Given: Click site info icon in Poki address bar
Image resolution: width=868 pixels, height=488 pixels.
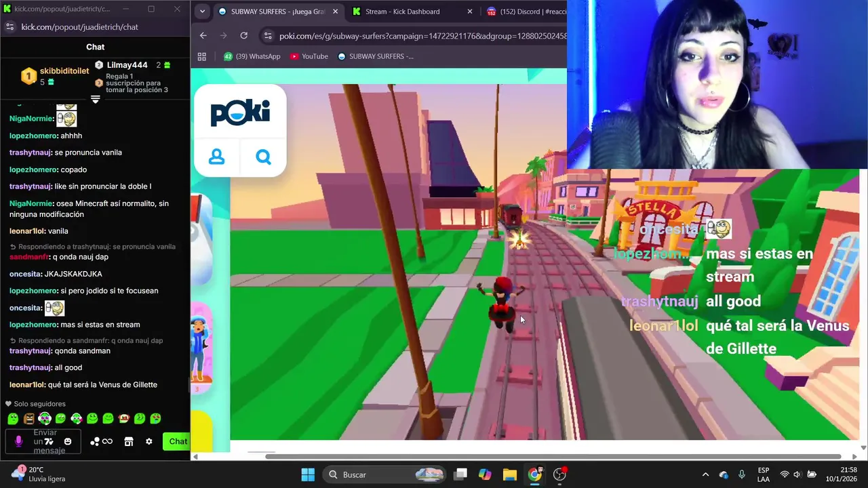Looking at the screenshot, I should (268, 35).
